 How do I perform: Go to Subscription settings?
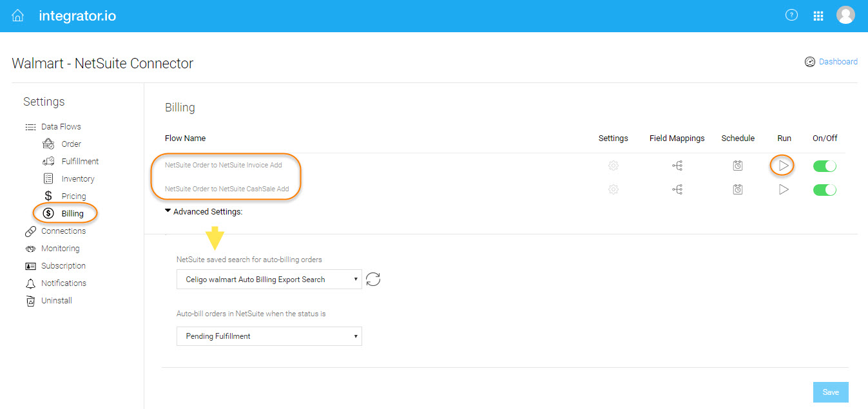[x=63, y=266]
